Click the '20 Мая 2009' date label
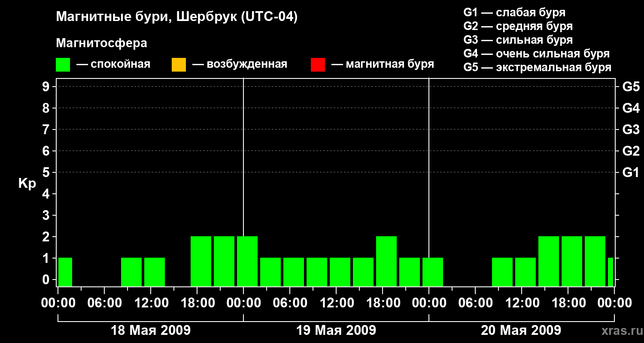The image size is (644, 343). pyautogui.click(x=521, y=331)
